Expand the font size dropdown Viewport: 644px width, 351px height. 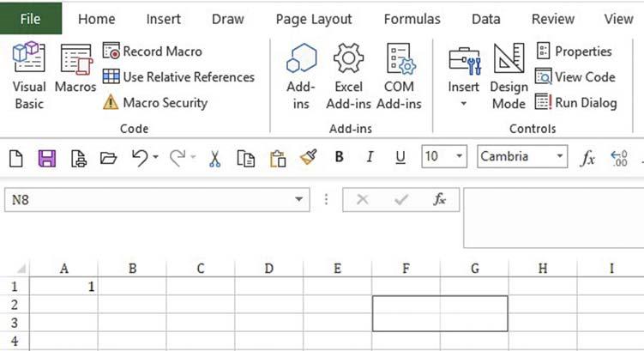(x=460, y=156)
